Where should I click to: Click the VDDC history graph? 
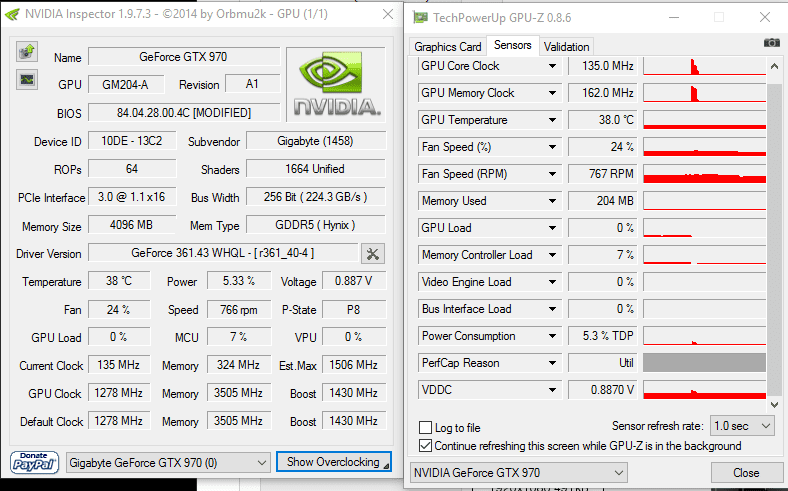[705, 390]
